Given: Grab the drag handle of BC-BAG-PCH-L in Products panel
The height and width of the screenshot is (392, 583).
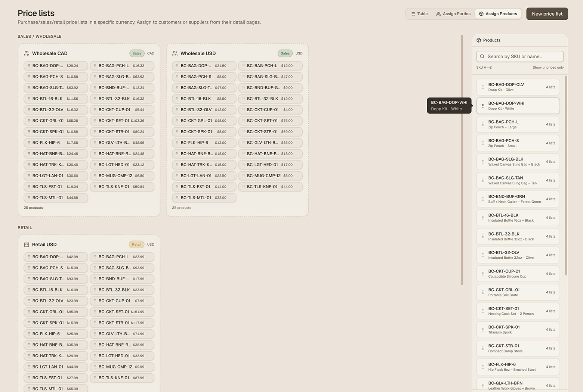Looking at the screenshot, I should 483,124.
